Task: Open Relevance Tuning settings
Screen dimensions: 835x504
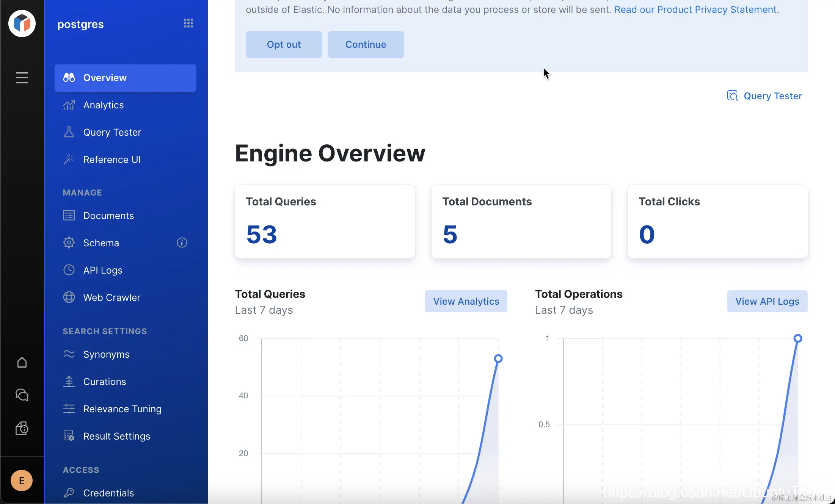Action: pyautogui.click(x=122, y=409)
